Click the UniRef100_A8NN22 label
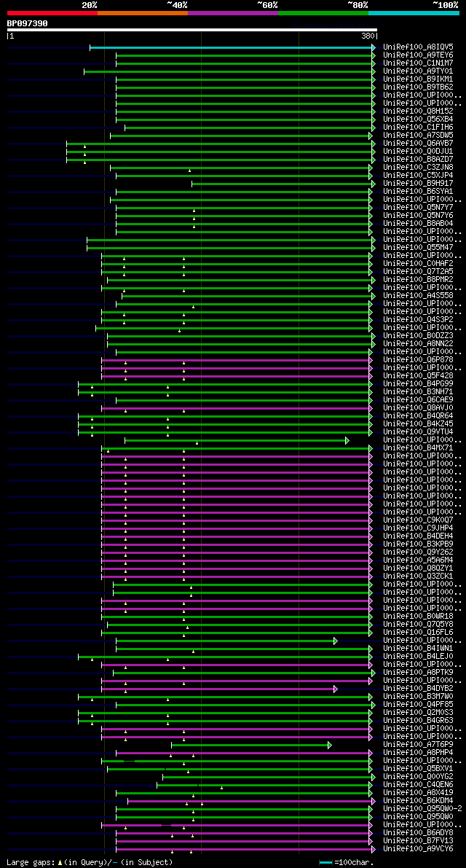Image resolution: width=466 pixels, height=868 pixels. point(418,344)
